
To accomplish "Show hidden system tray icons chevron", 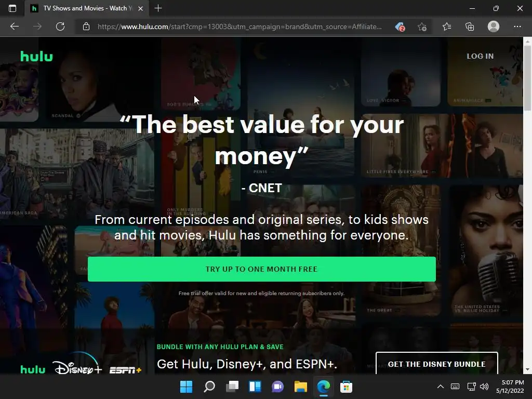I will tap(441, 387).
